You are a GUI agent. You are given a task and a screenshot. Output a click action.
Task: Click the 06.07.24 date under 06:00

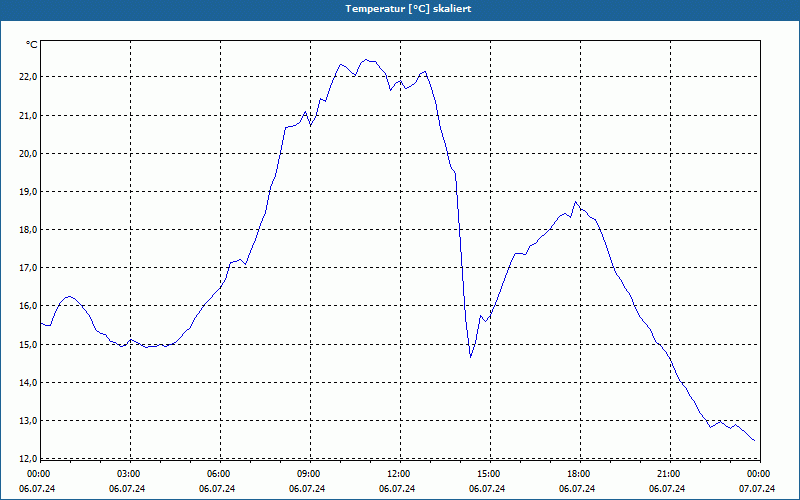coord(217,489)
